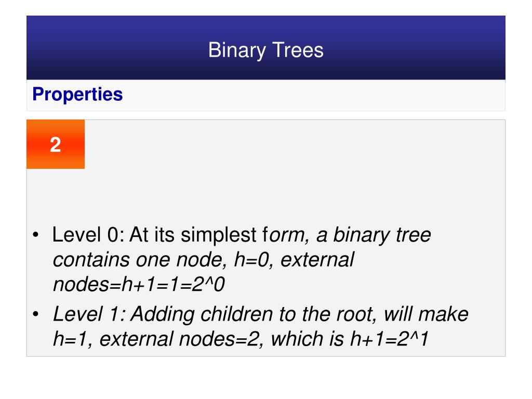Click the "Binary Trees" slide title
Viewport: 532px width, 399px height.
pos(265,50)
